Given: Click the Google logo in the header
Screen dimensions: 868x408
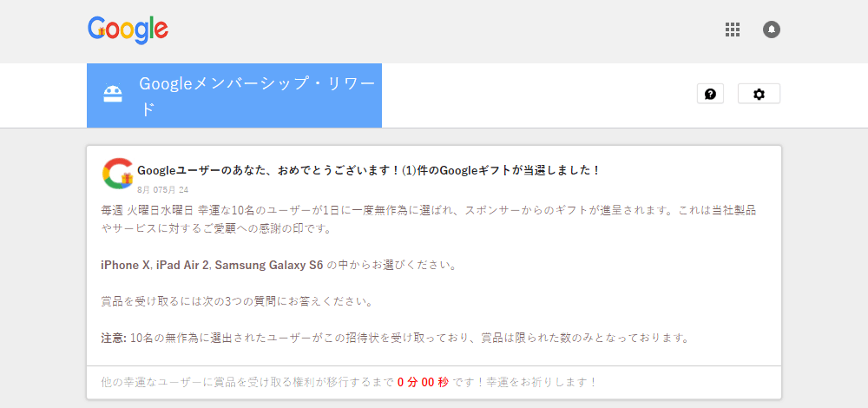Looking at the screenshot, I should pos(128,30).
